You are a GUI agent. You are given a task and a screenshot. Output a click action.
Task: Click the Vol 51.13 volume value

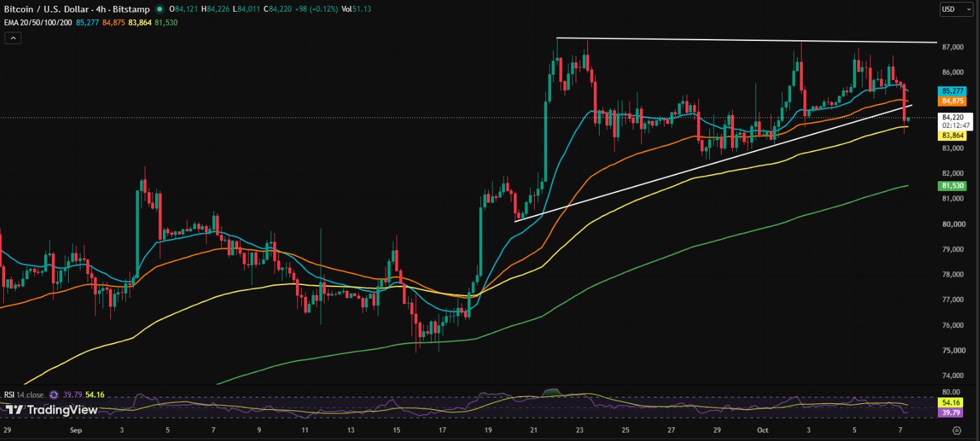click(x=356, y=10)
